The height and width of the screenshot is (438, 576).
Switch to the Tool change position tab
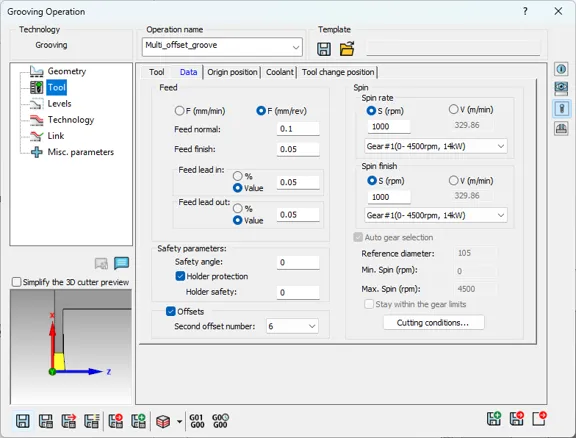[338, 72]
